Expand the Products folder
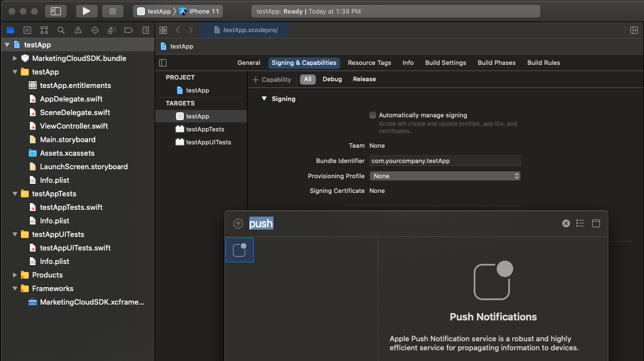 point(15,275)
